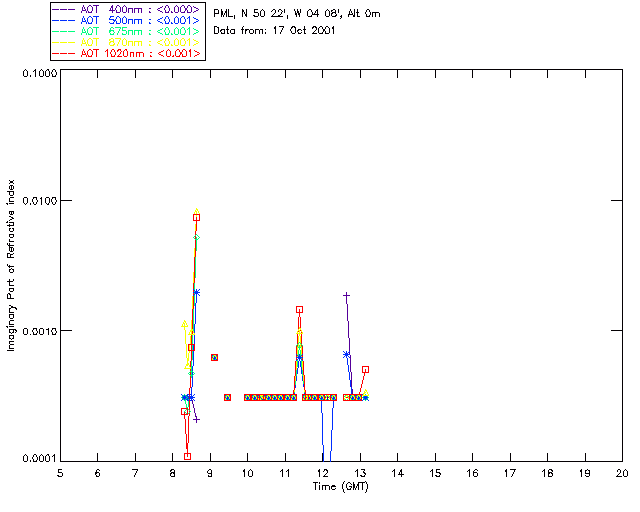The height and width of the screenshot is (512, 640).
Task: Click the x-axis label 12
Action: pos(322,473)
